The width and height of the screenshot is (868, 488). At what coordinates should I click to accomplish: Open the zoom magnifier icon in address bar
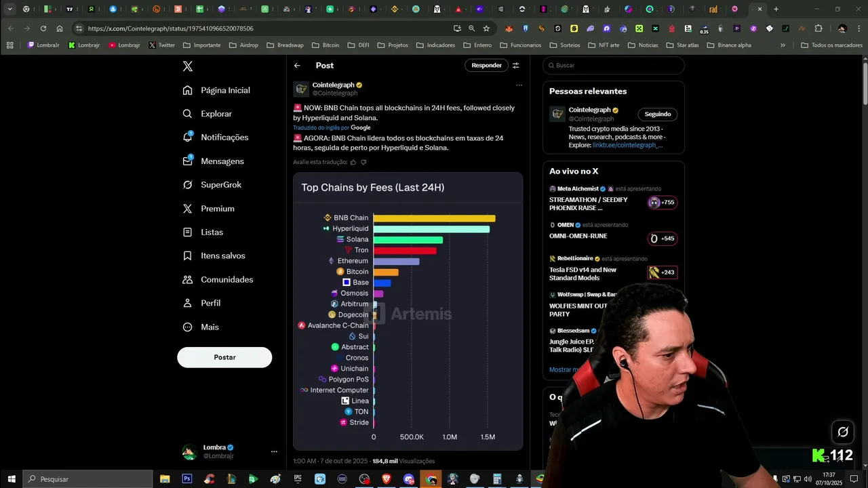tap(471, 28)
